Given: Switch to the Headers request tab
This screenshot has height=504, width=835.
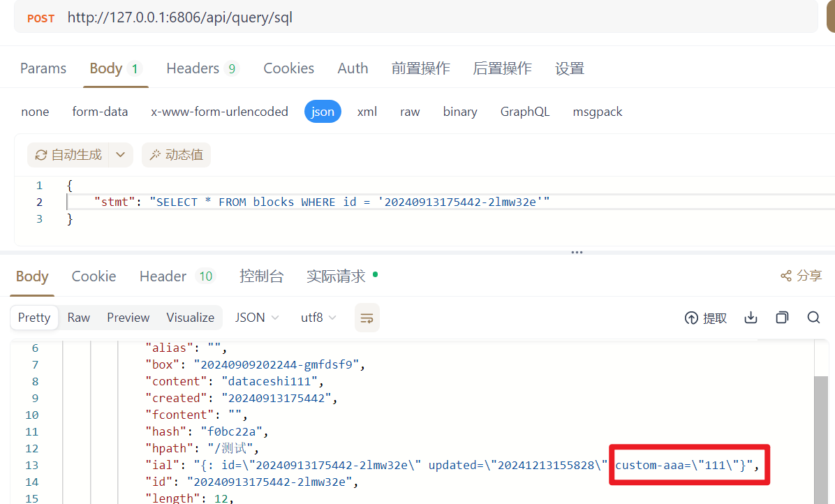Looking at the screenshot, I should point(193,68).
